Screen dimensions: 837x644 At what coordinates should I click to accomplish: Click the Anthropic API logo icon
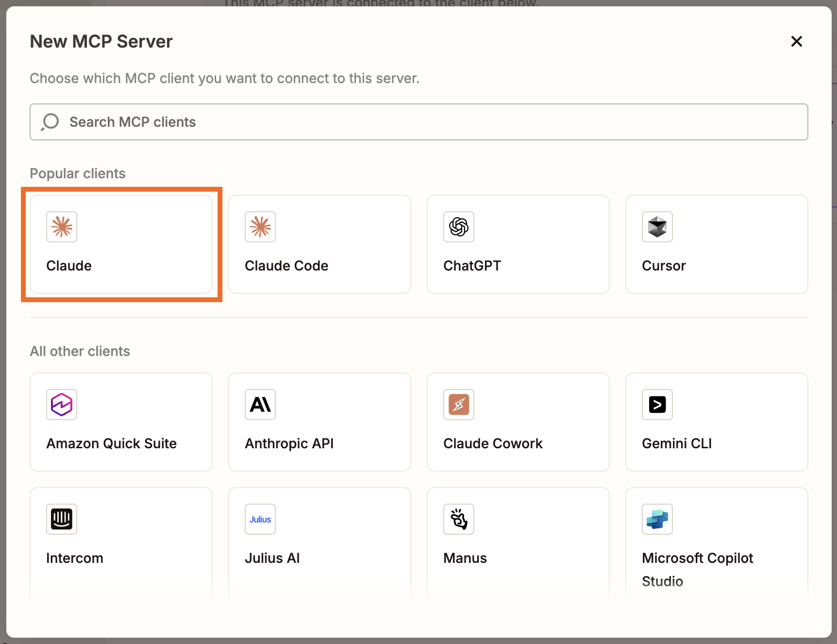coord(260,405)
